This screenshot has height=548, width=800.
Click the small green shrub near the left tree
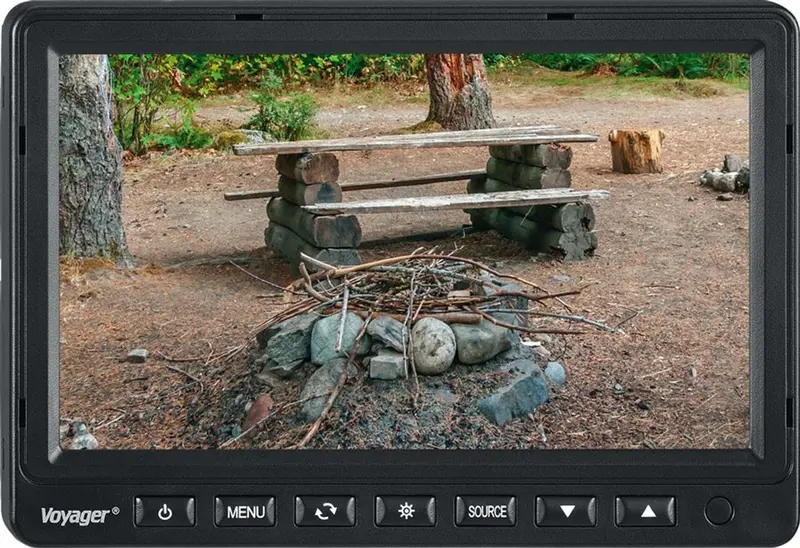pyautogui.click(x=284, y=116)
